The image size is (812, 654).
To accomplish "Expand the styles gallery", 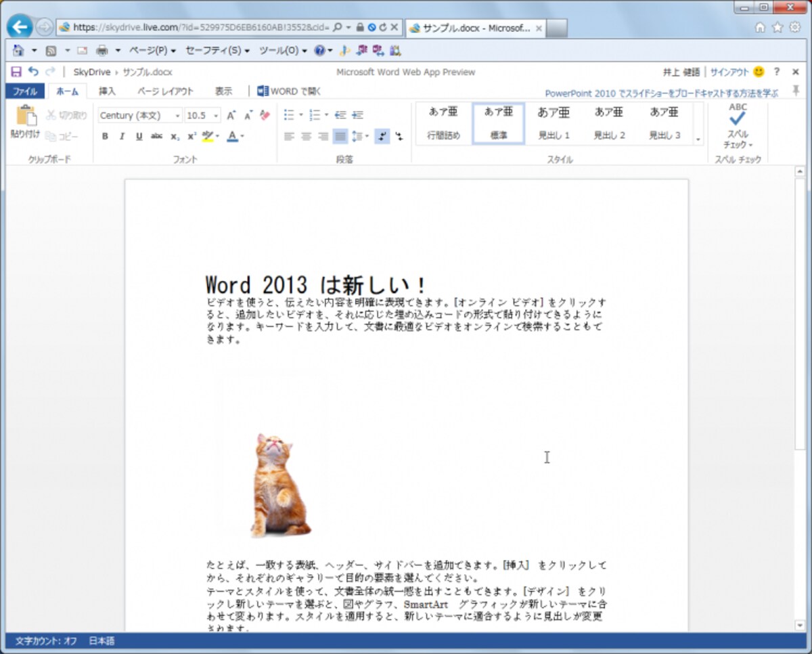I will click(698, 139).
